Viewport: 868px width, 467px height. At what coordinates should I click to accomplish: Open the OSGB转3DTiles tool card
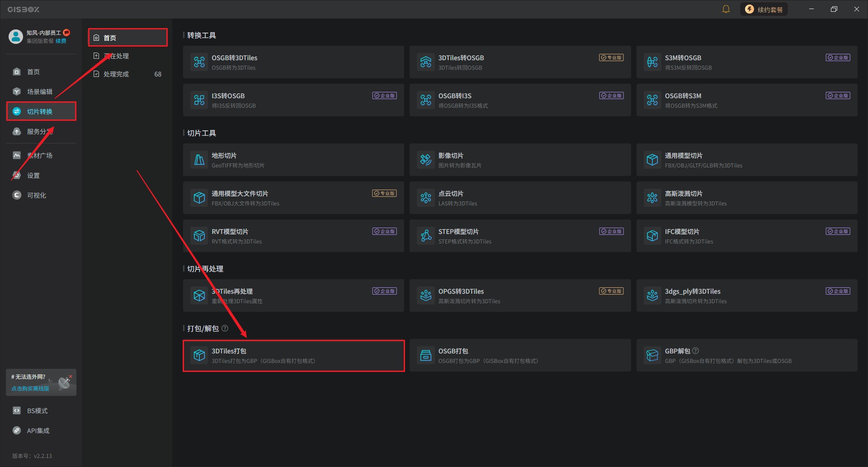(x=294, y=62)
